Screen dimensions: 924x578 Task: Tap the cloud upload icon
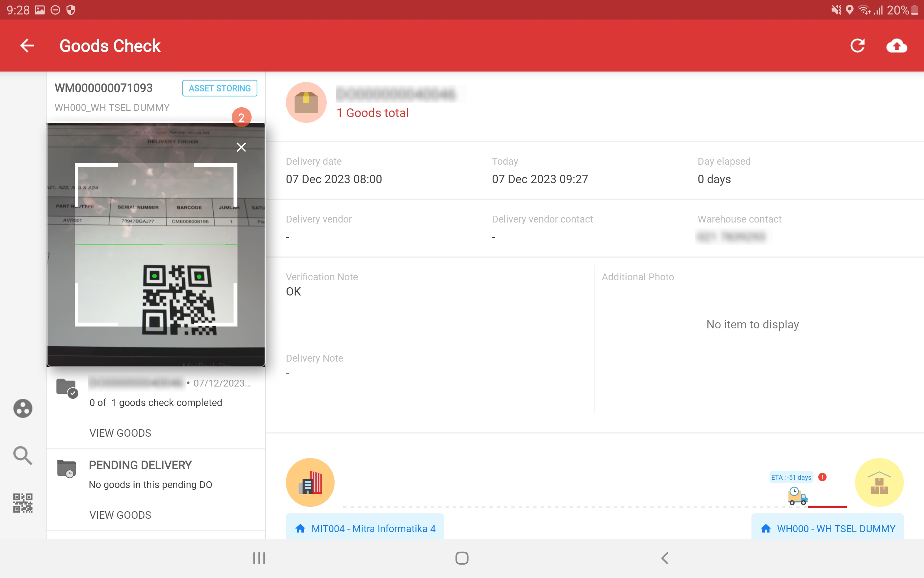coord(897,46)
